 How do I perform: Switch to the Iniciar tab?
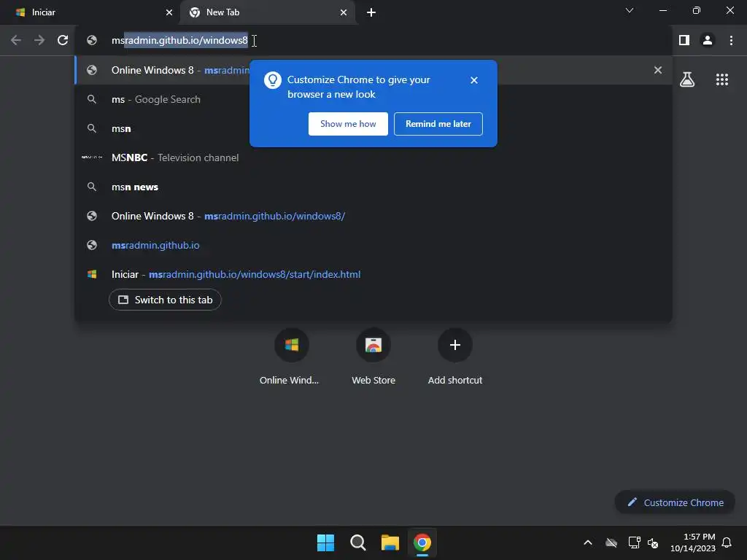89,12
